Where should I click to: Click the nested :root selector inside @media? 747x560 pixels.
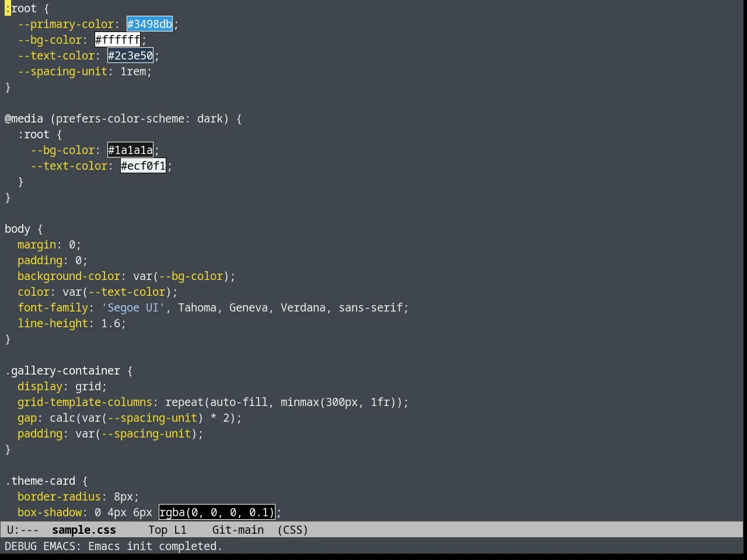point(33,134)
